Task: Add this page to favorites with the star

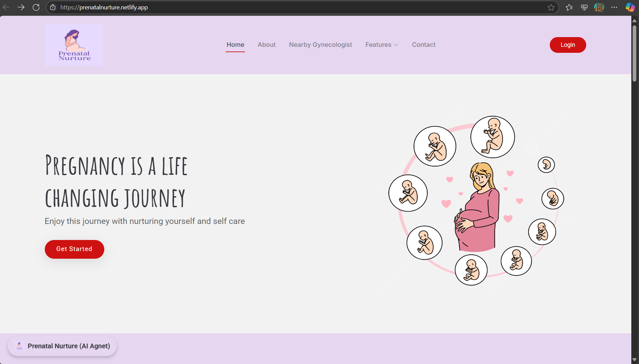Action: pos(551,7)
